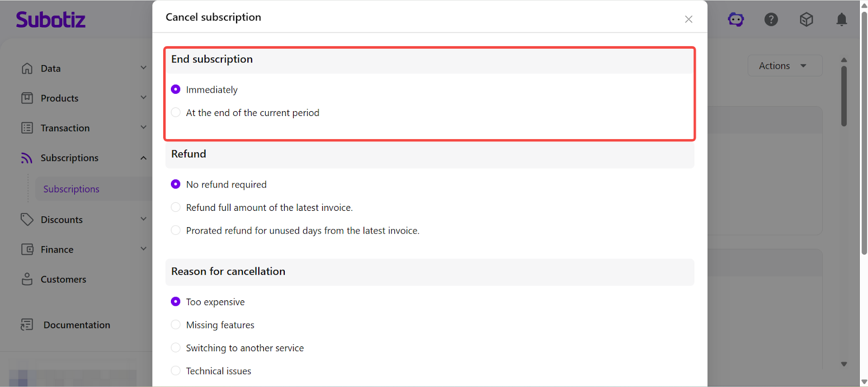Click the Subscriptions feed icon

27,158
